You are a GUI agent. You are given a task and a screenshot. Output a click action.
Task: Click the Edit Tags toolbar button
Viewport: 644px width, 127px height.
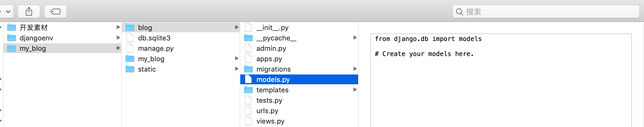55,12
